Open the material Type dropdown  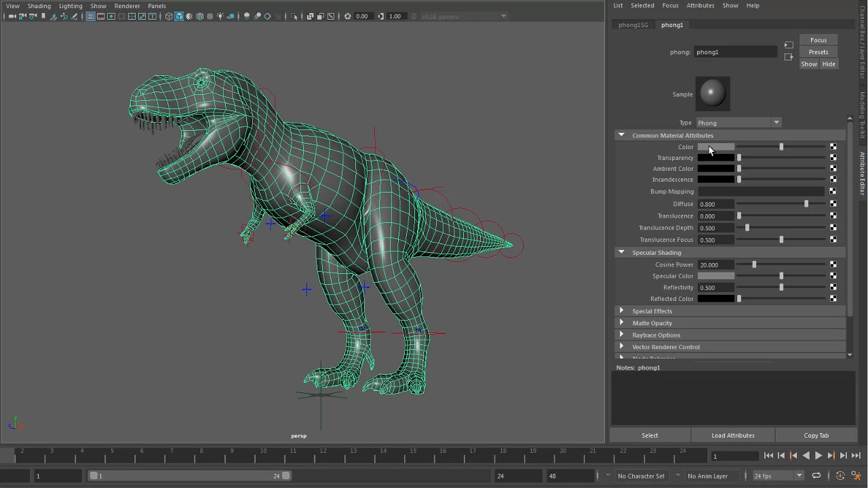click(738, 123)
